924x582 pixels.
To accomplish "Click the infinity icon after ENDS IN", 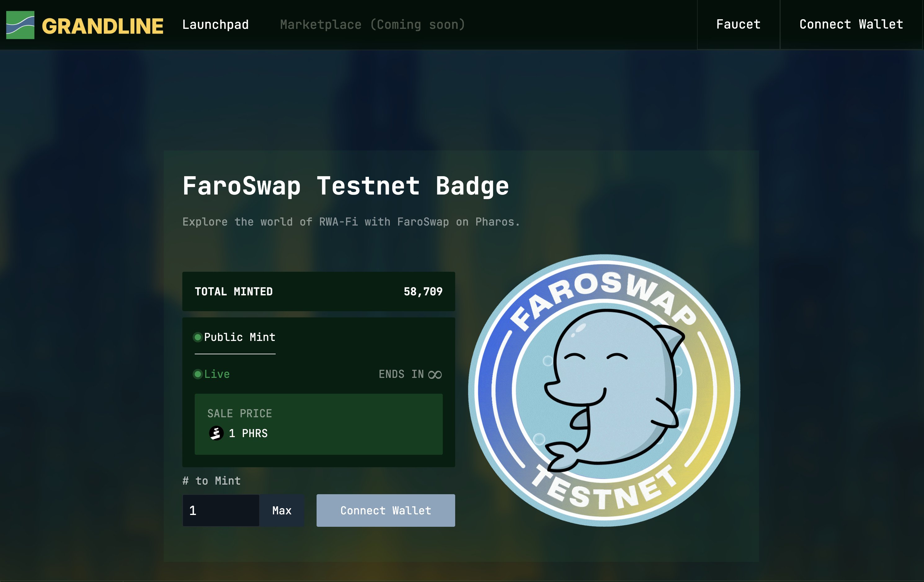I will pos(435,374).
